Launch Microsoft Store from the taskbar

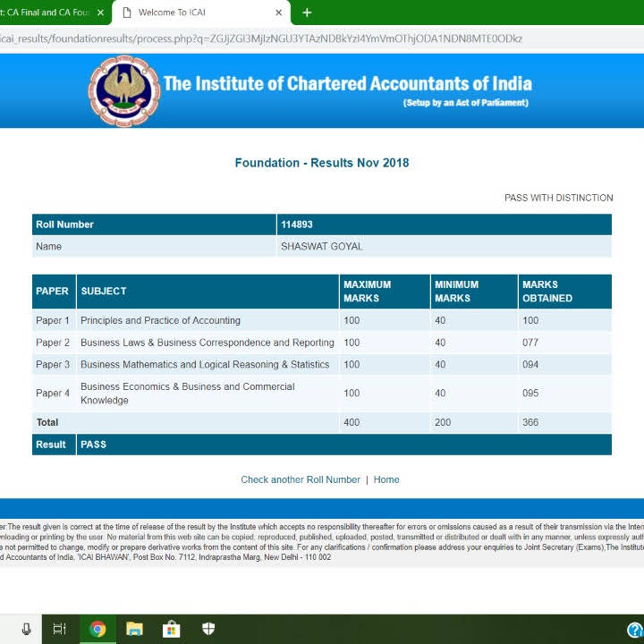tap(171, 629)
